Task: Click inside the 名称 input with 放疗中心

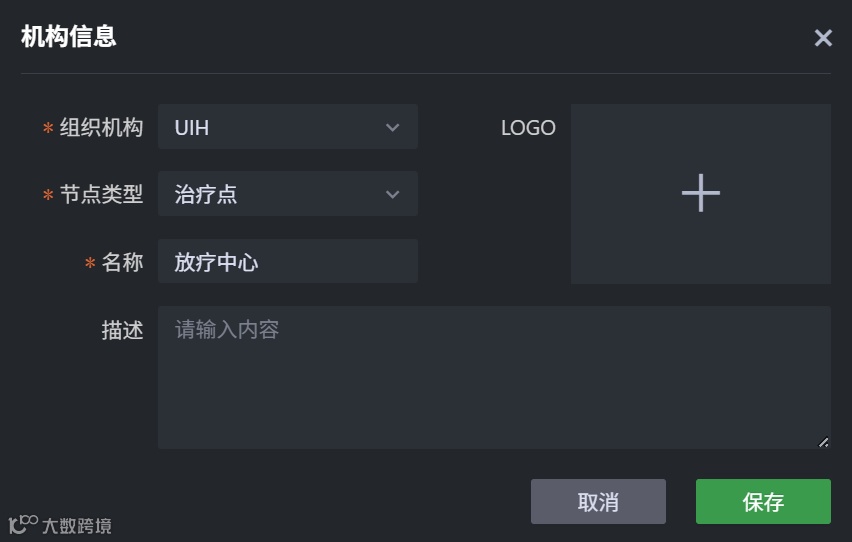Action: 287,262
